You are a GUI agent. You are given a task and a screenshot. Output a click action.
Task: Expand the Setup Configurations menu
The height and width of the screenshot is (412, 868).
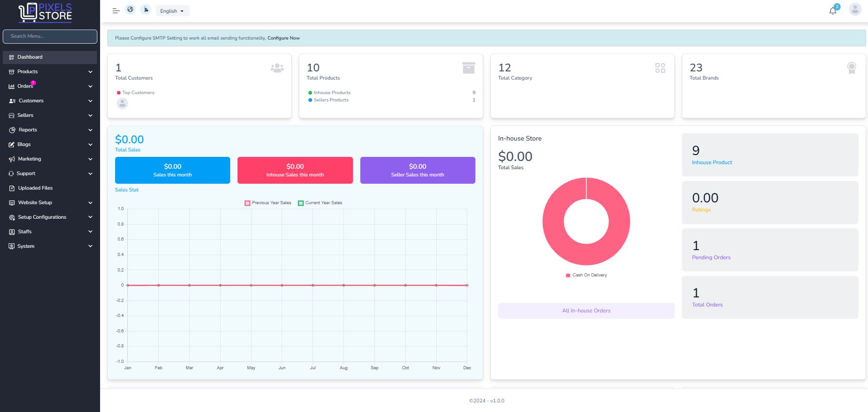[50, 217]
